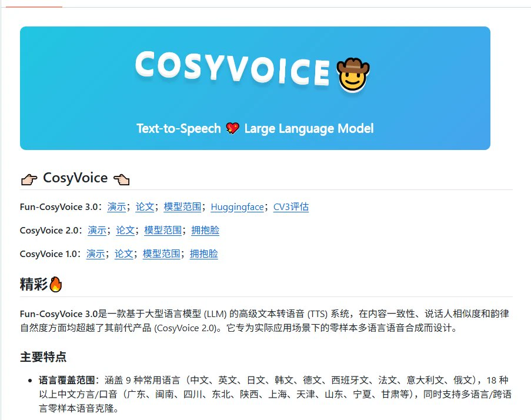The image size is (531, 420).
Task: Click the left-pointing hand emoji
Action: point(122,179)
